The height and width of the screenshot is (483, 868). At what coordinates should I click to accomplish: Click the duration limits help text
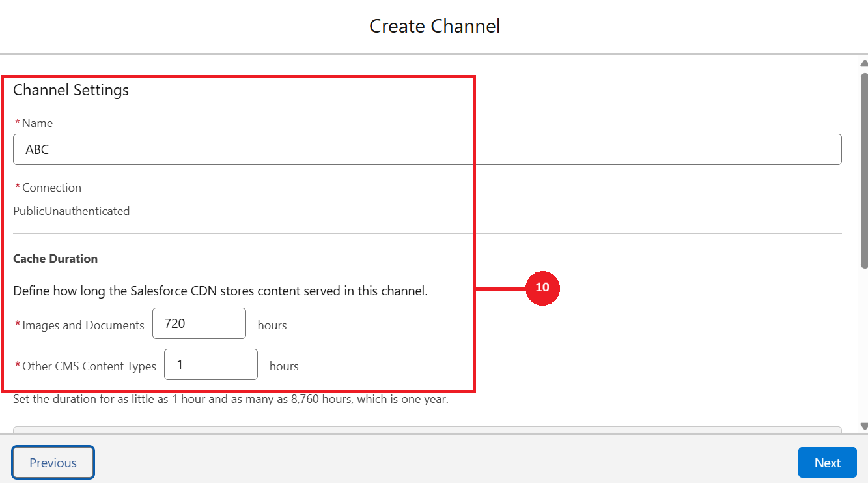click(231, 399)
